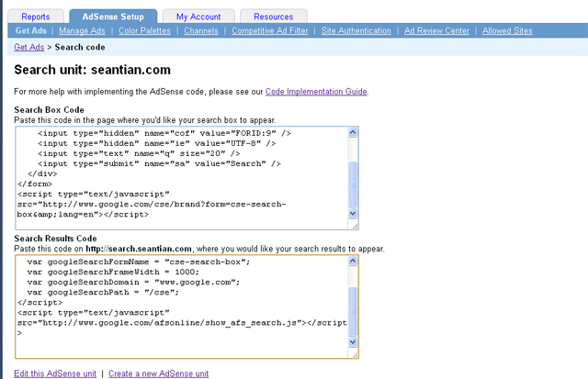Click inside the Search Results Code textarea
588x379 pixels.
coord(182,307)
